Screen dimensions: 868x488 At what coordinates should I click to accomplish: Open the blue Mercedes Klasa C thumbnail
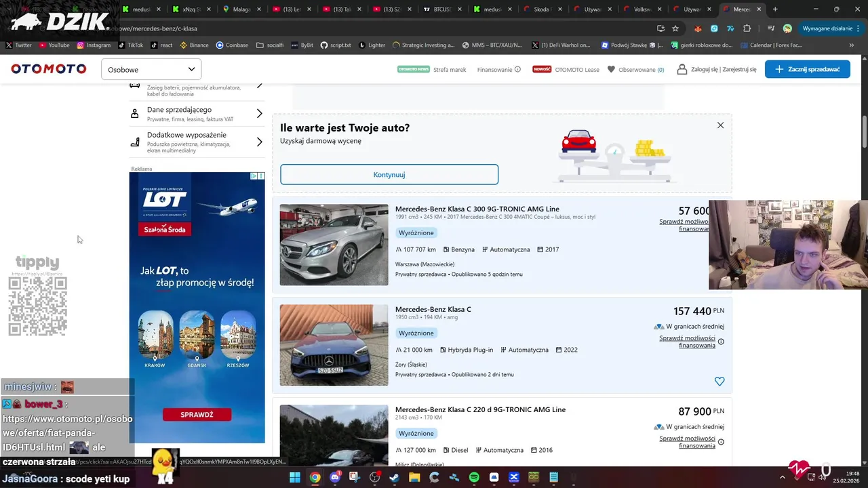pos(334,345)
